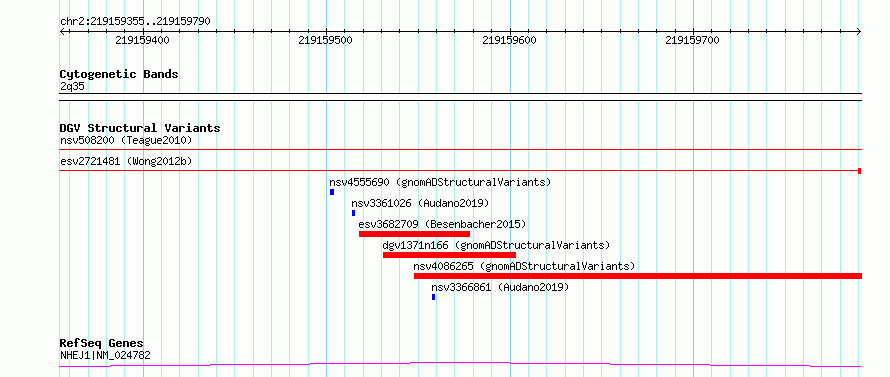This screenshot has width=890, height=377.
Task: Click the right arrowhead of the ruler
Action: click(x=859, y=32)
